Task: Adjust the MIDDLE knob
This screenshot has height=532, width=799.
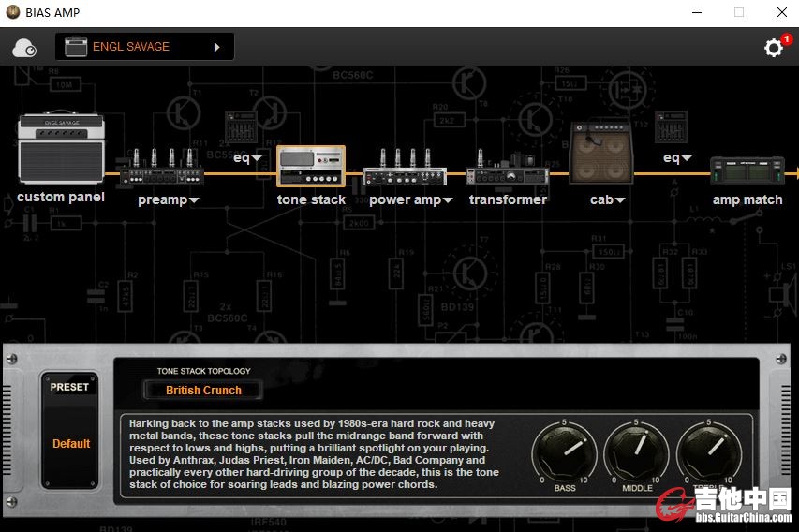Action: (x=636, y=452)
